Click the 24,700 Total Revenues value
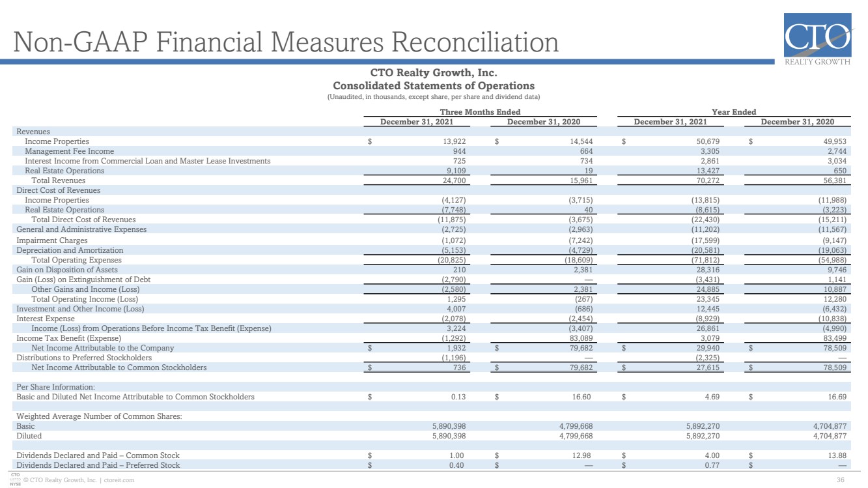Image resolution: width=868 pixels, height=488 pixels. pyautogui.click(x=453, y=180)
